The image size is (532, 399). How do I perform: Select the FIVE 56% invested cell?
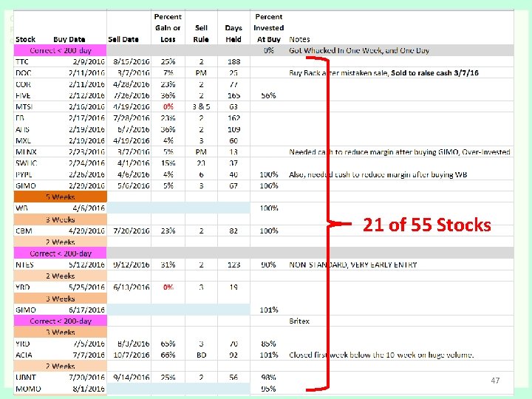(268, 95)
